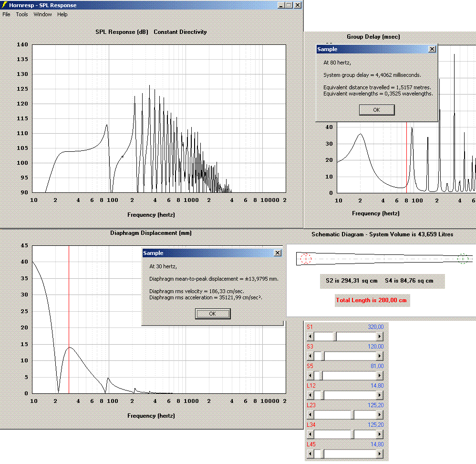The width and height of the screenshot is (476, 464).
Task: Decrease L45 slider with left arrow
Action: pyautogui.click(x=310, y=453)
